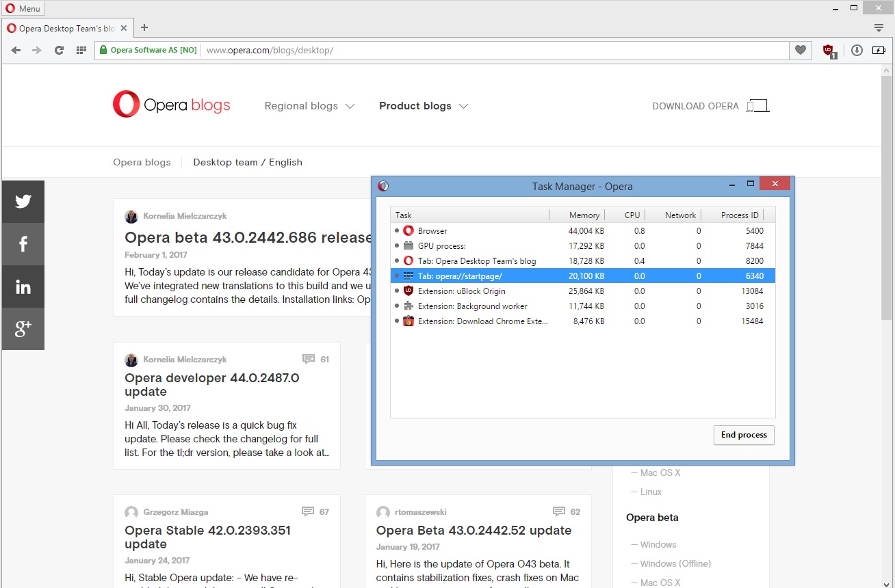The height and width of the screenshot is (588, 895).
Task: Open the tab menu icon at top right
Action: 879,28
